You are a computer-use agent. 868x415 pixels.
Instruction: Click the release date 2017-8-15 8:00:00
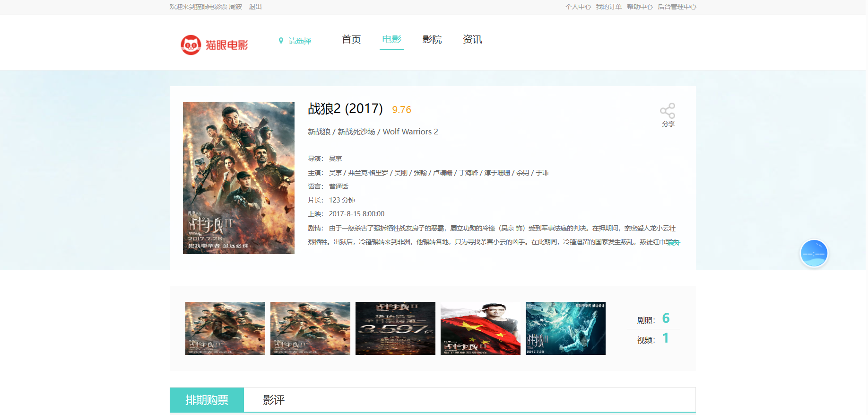pyautogui.click(x=356, y=214)
